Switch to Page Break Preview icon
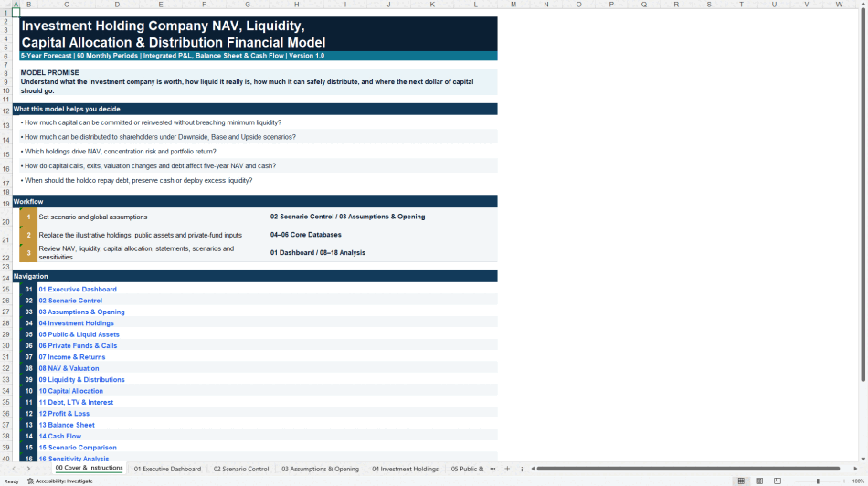The image size is (868, 486). (x=778, y=481)
